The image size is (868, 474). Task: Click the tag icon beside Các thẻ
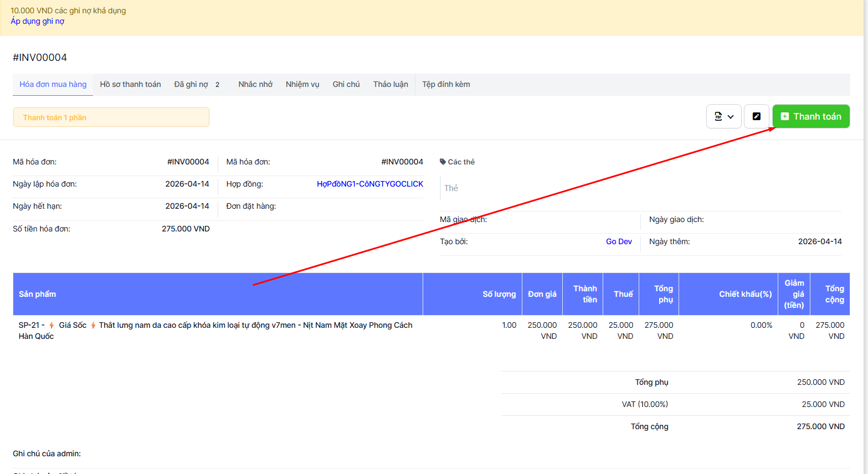443,162
